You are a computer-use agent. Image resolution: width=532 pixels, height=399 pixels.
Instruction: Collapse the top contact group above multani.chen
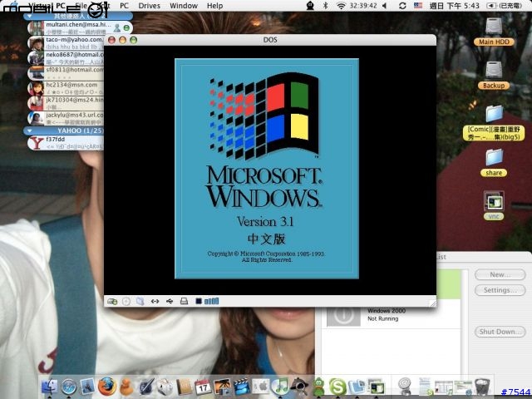pyautogui.click(x=30, y=16)
